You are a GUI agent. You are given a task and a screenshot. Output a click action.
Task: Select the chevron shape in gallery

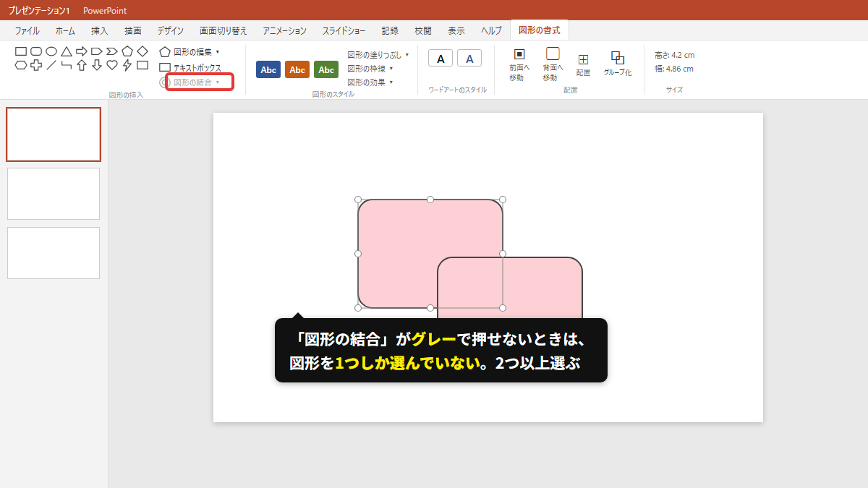point(112,51)
